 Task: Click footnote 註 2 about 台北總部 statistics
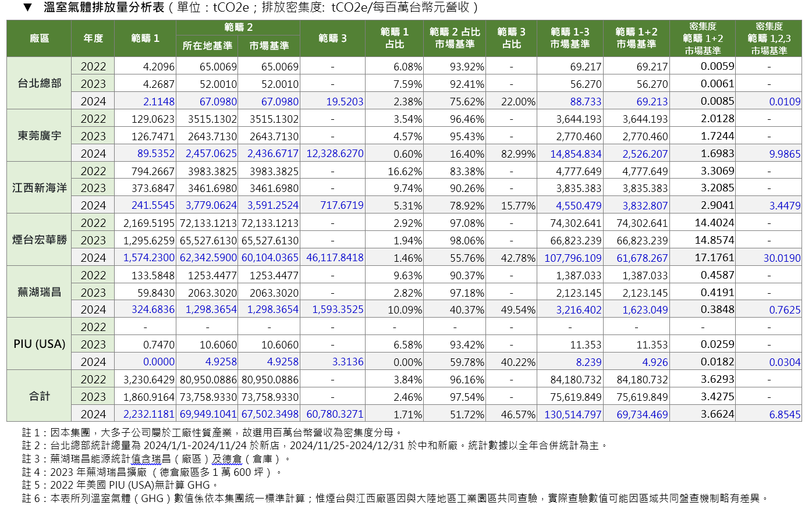pos(314,446)
